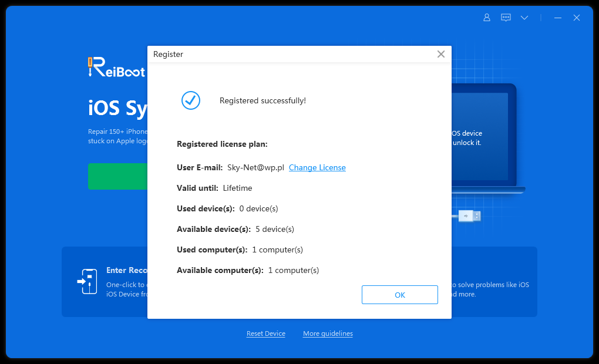This screenshot has height=364, width=599.
Task: Click the 'Enter Reco' card title
Action: pyautogui.click(x=127, y=271)
